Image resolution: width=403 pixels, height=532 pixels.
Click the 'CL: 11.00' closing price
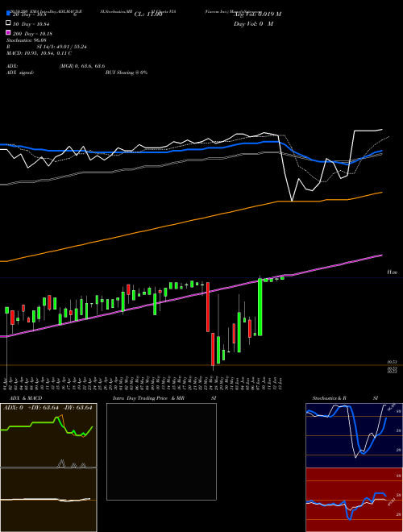tap(148, 15)
